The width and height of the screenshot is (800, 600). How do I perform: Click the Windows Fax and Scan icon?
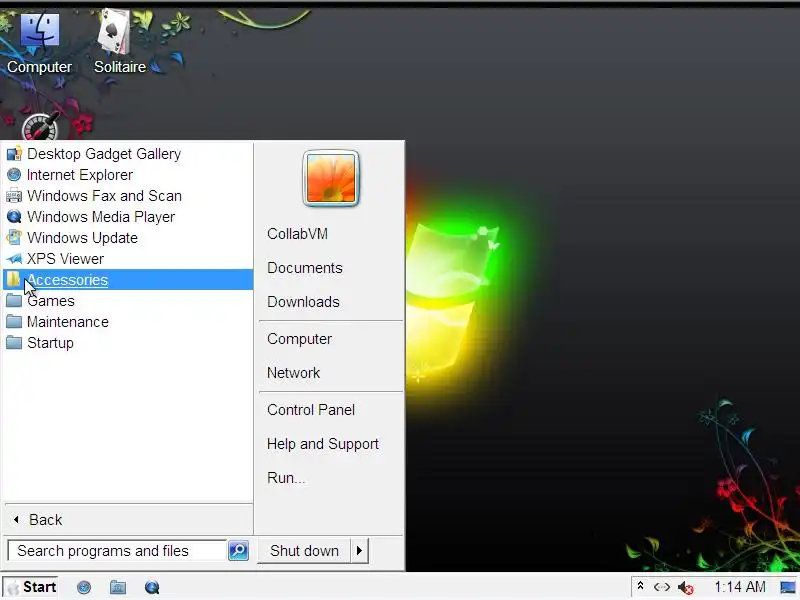(14, 196)
